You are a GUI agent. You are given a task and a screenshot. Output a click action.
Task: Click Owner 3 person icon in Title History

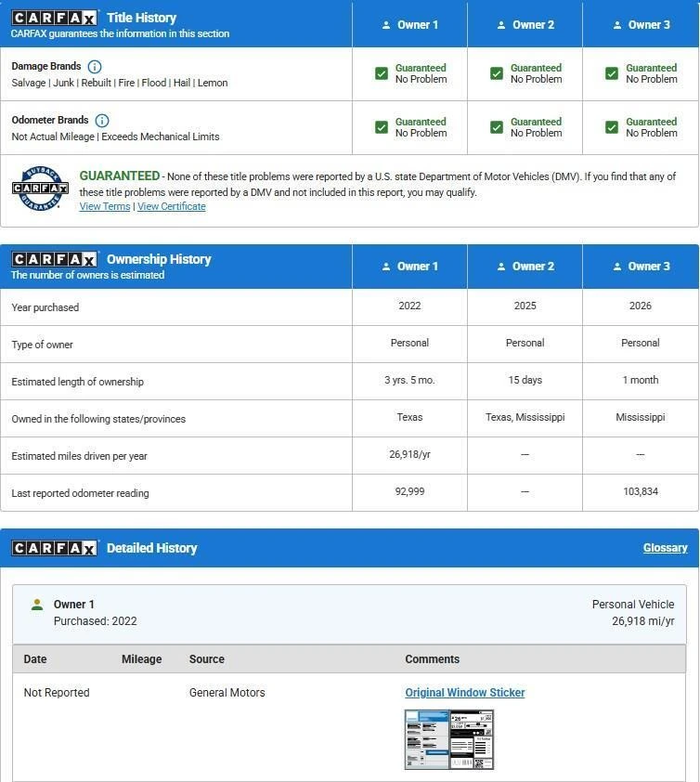[617, 25]
